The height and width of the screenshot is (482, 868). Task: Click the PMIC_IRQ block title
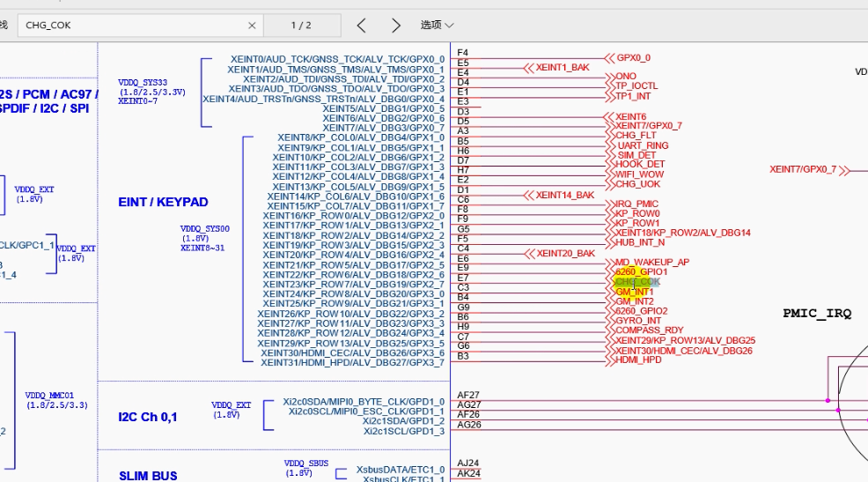[x=817, y=313]
